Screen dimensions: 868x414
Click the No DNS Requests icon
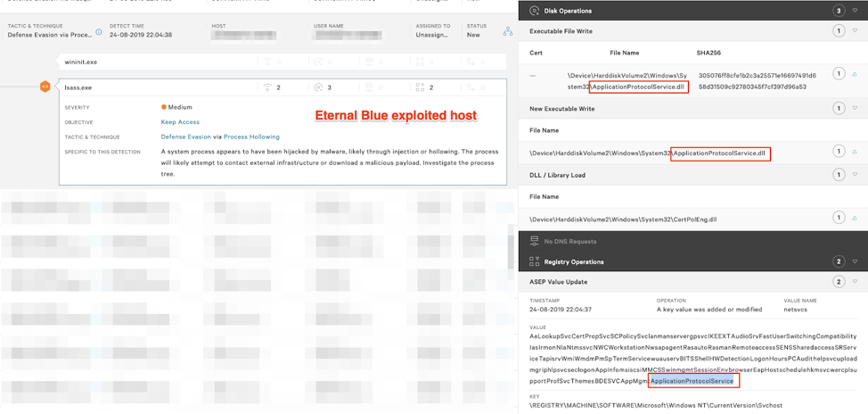[x=534, y=241]
